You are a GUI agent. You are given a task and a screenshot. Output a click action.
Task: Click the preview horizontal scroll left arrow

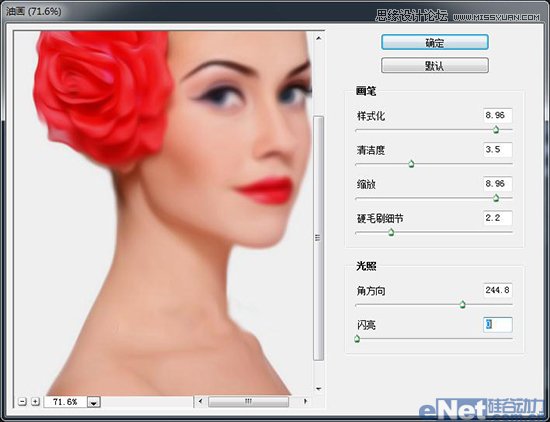pos(200,401)
